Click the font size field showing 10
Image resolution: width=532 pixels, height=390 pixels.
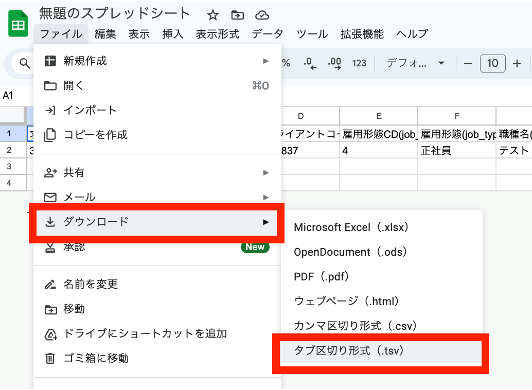(x=493, y=63)
